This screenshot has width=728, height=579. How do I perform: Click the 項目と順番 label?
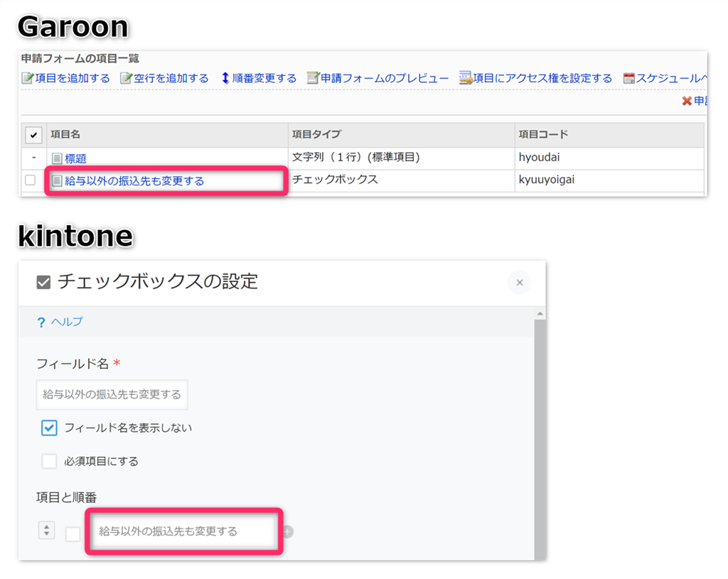point(66,497)
